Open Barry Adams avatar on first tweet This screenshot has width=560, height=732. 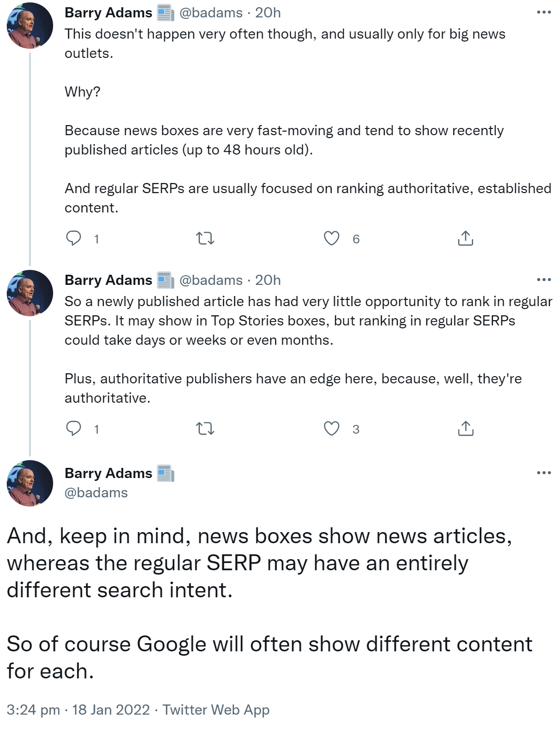point(30,26)
